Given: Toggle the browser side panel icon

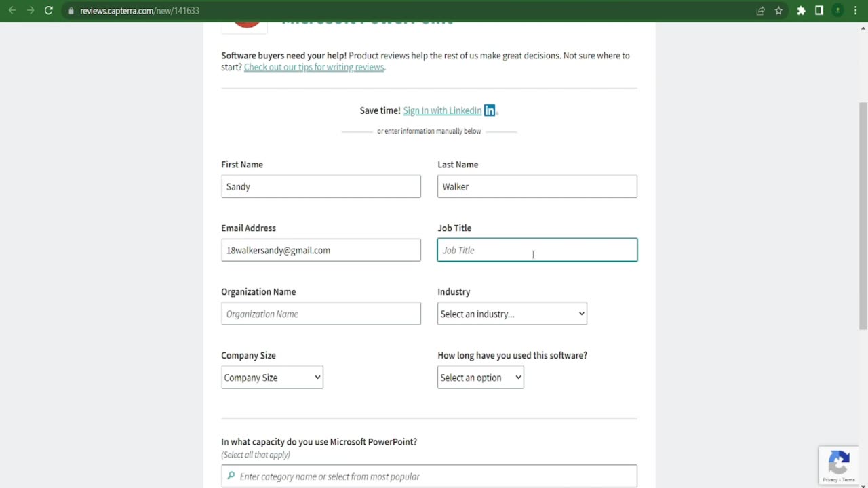Looking at the screenshot, I should pos(819,10).
